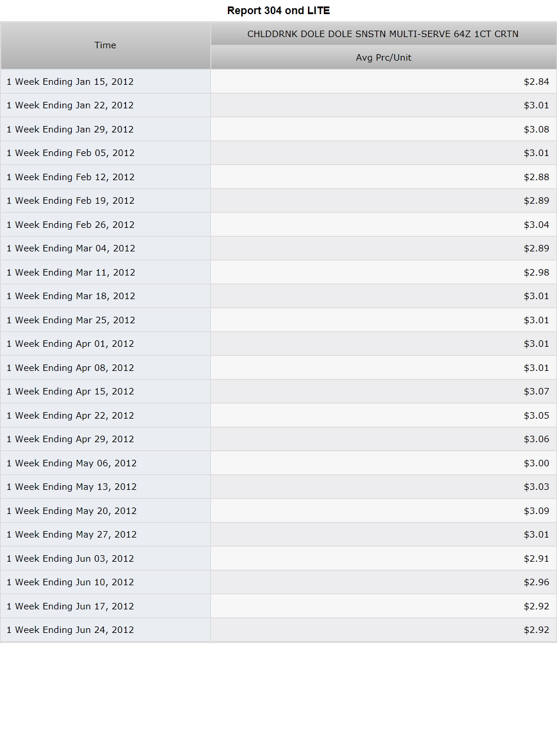
Task: Select the Week Ending Jun 10, 2012 cell
Action: click(105, 582)
